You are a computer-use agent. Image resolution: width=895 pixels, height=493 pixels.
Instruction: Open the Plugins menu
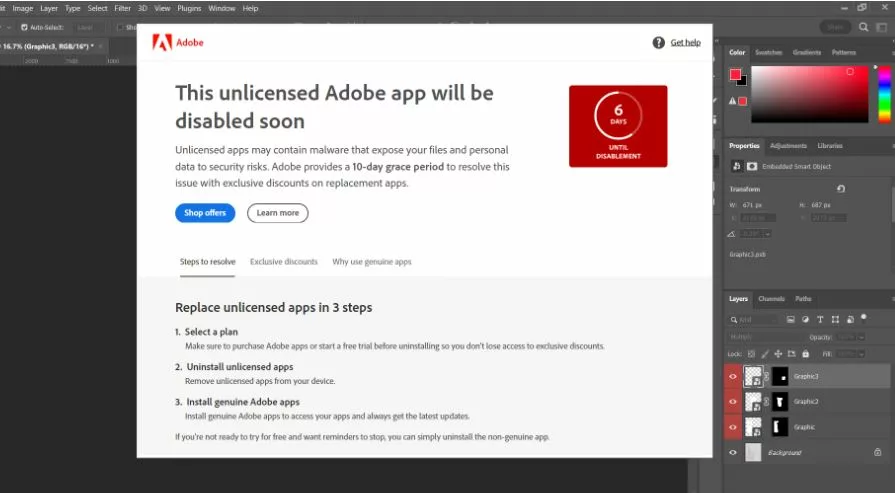[189, 9]
